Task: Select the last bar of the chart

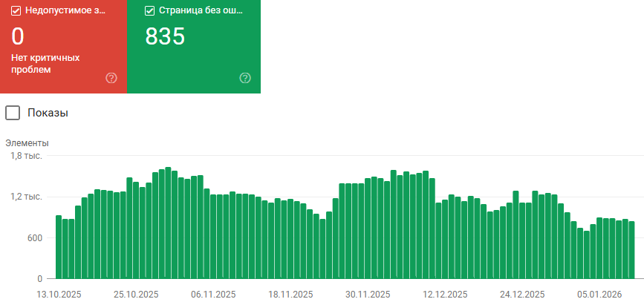Action: click(x=631, y=250)
